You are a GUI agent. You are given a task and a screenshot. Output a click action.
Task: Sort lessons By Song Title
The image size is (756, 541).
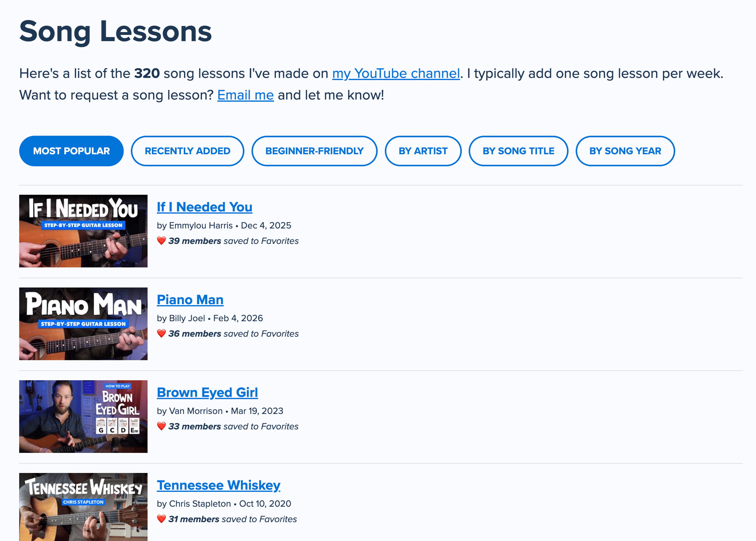pos(518,151)
